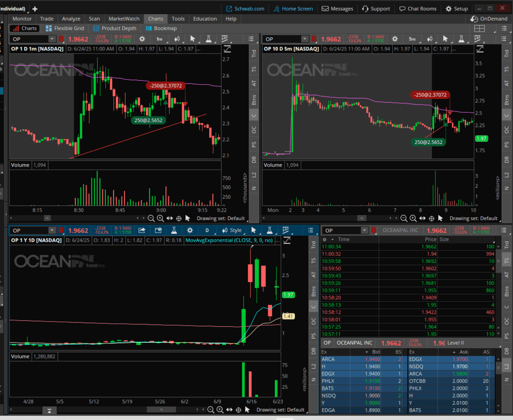
Task: Select the 11:00:32 row in Time and Sales
Action: [x=408, y=254]
